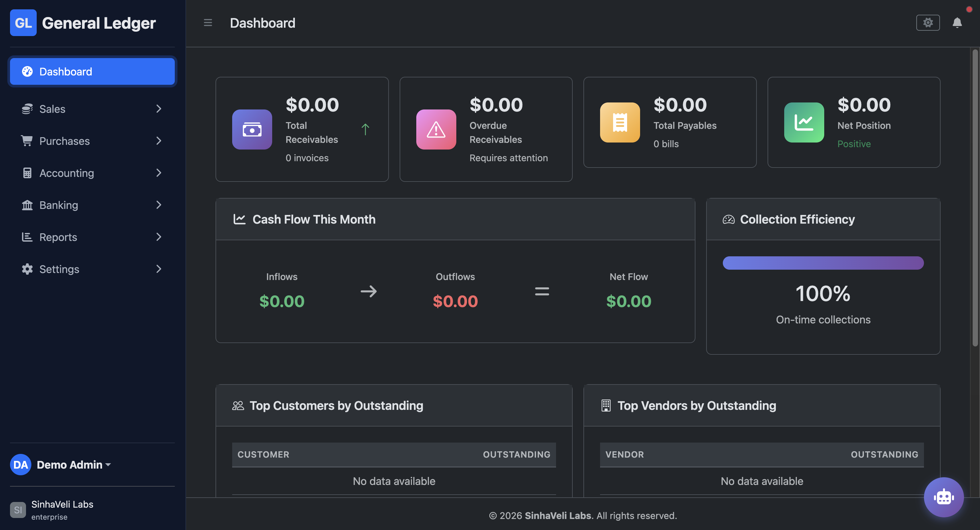Open the Settings sidebar menu item
This screenshot has height=530, width=980.
92,269
